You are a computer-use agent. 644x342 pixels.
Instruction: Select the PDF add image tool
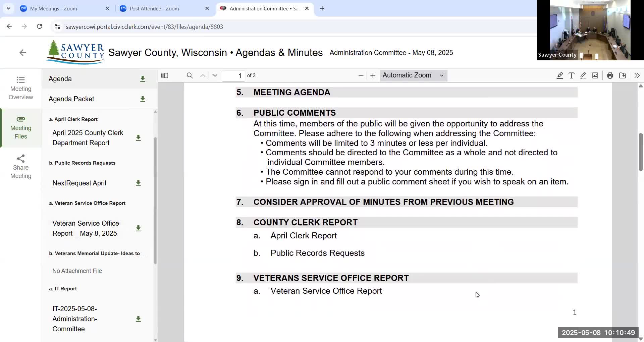point(595,75)
